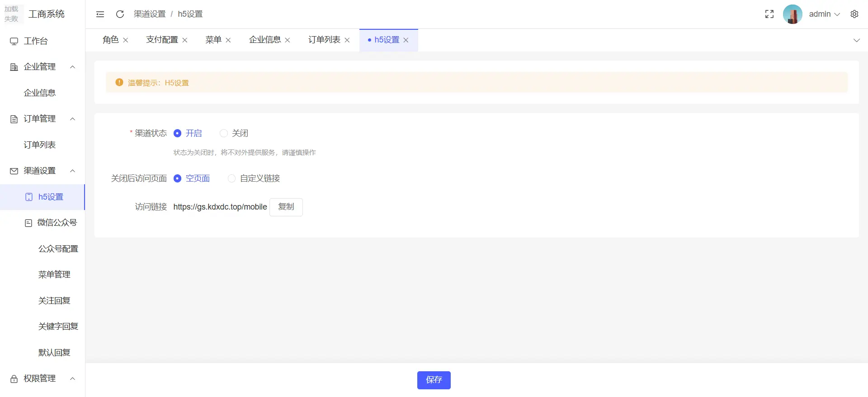This screenshot has width=868, height=397.
Task: Click the h5设置 breadcrumb
Action: click(190, 14)
